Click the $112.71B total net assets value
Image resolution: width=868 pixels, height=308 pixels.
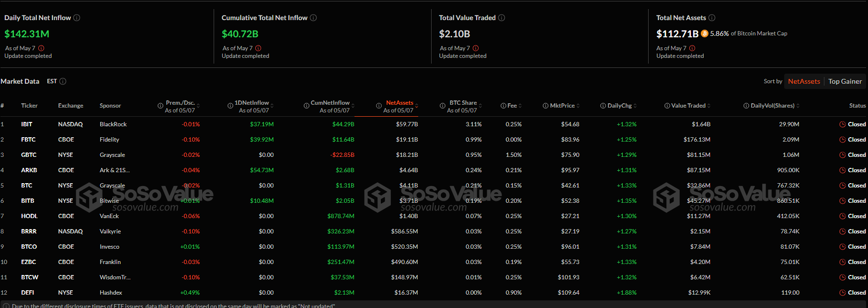coord(677,34)
